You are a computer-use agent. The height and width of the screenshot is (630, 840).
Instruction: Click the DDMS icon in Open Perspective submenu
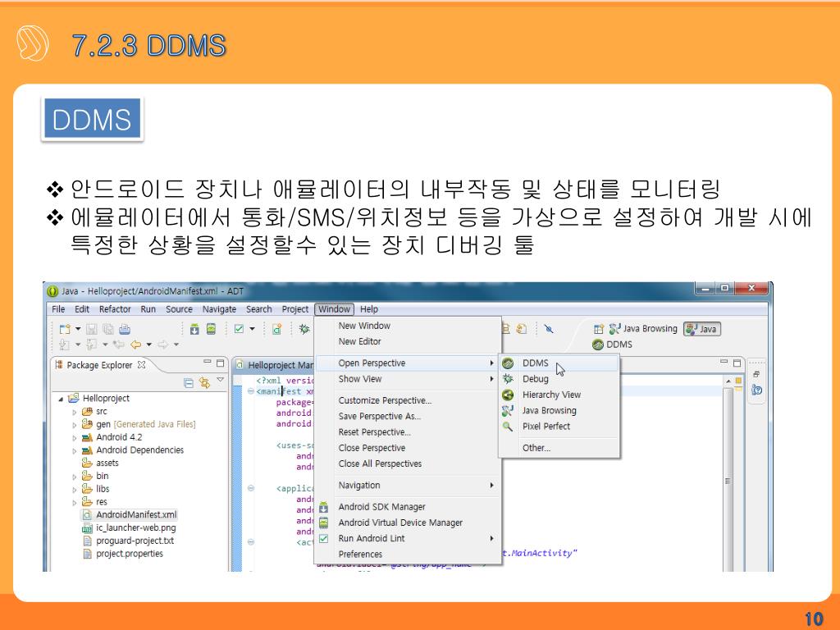508,363
